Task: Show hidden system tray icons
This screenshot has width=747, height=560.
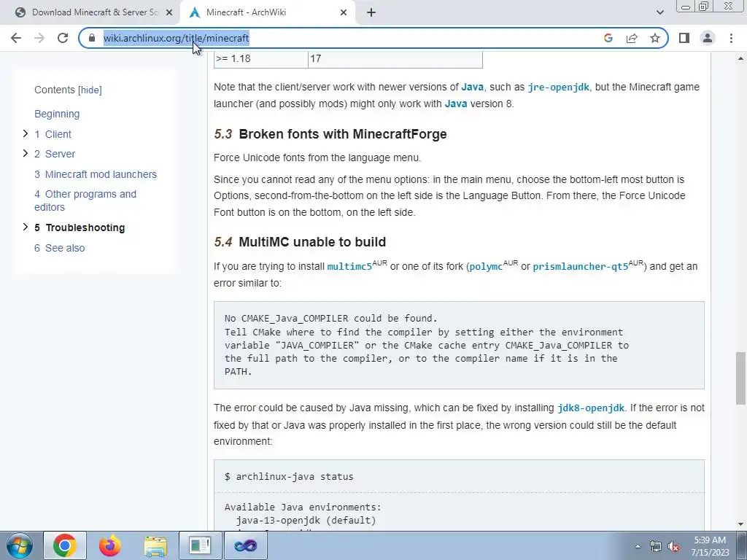Action: [x=638, y=546]
